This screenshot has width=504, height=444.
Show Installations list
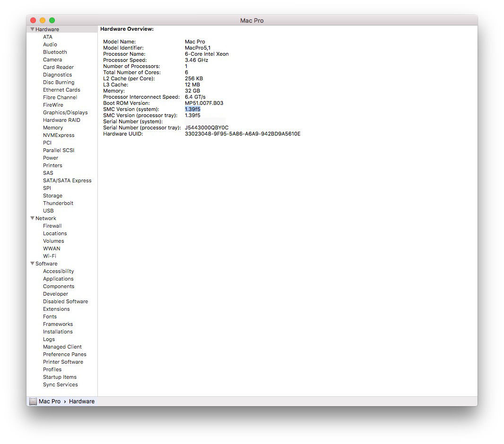(x=58, y=332)
